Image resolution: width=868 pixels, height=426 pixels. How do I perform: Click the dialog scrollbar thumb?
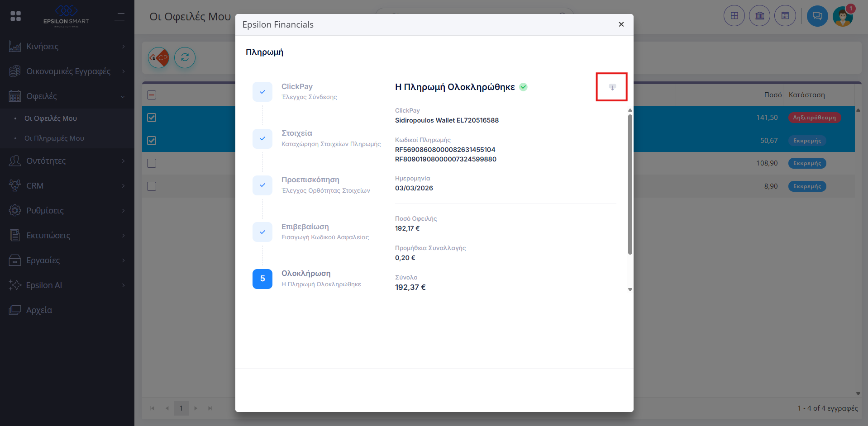(630, 185)
